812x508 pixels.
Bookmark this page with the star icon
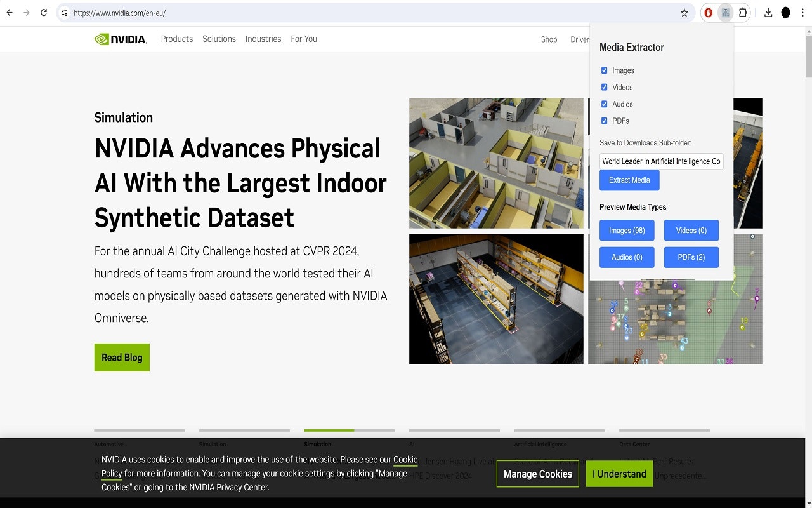[684, 13]
